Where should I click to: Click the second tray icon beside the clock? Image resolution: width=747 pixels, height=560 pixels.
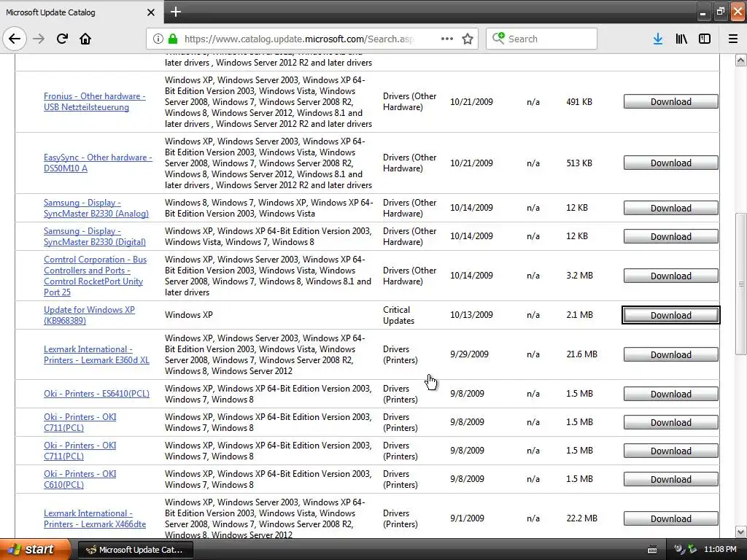[692, 549]
